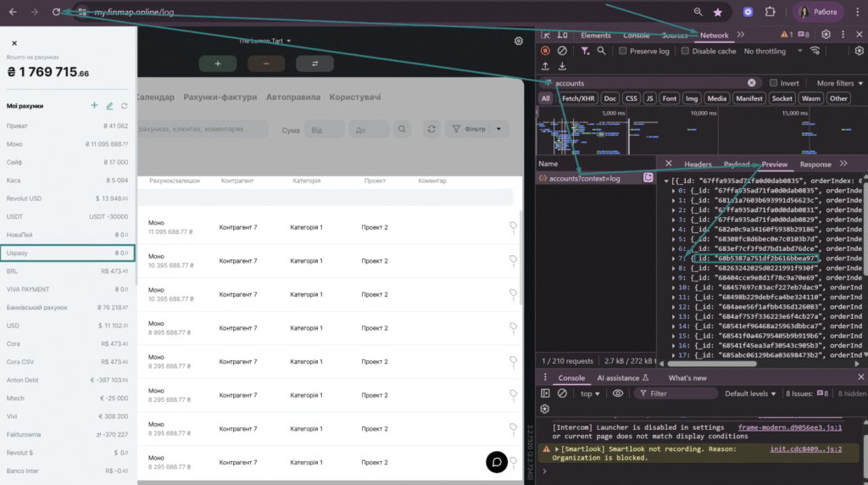Click the record network log button
Screen dimensions: 868x485
click(x=545, y=50)
